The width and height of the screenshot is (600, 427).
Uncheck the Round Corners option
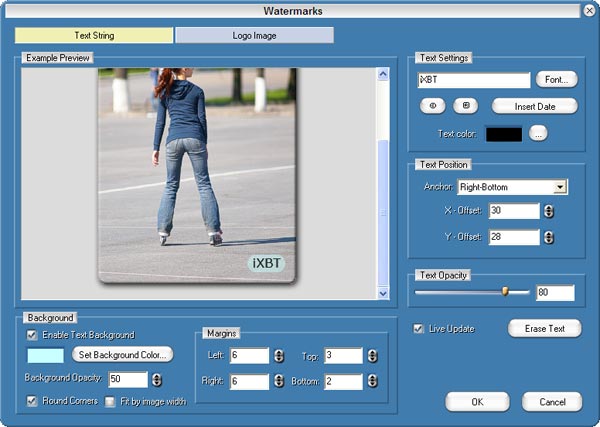click(x=33, y=401)
